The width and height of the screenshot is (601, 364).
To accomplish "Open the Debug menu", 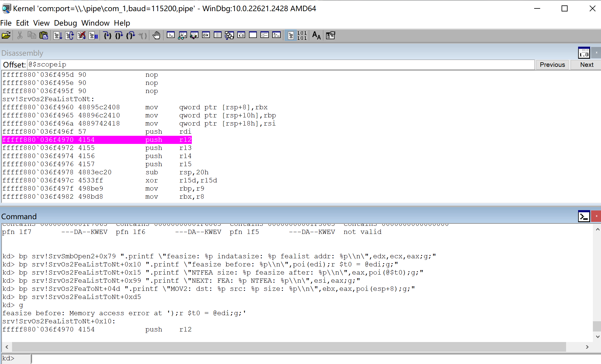I will click(65, 23).
